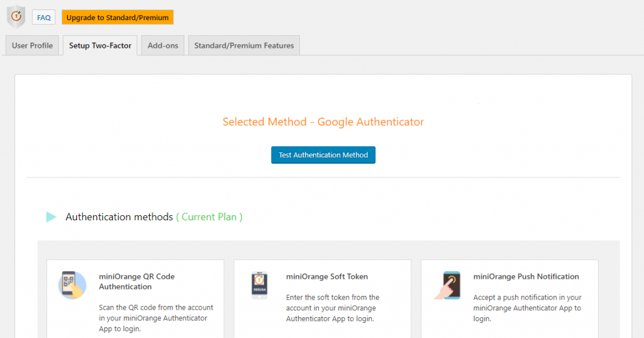Screen dimensions: 644x338
Task: Click the Scan the QR code description
Action: point(156,318)
